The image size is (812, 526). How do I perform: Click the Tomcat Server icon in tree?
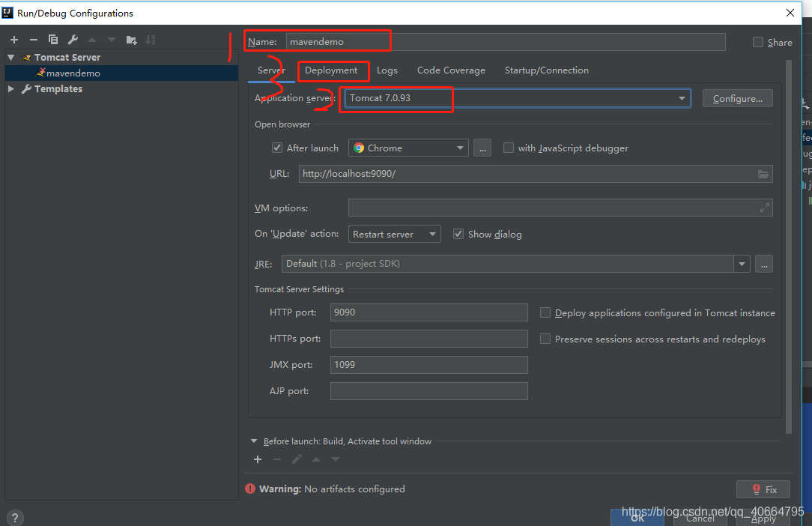coord(27,58)
